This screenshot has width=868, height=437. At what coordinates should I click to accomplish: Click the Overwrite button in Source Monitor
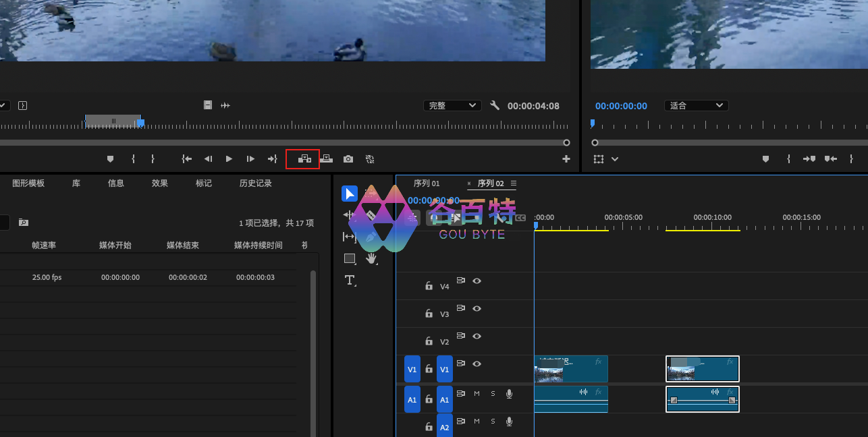[326, 159]
